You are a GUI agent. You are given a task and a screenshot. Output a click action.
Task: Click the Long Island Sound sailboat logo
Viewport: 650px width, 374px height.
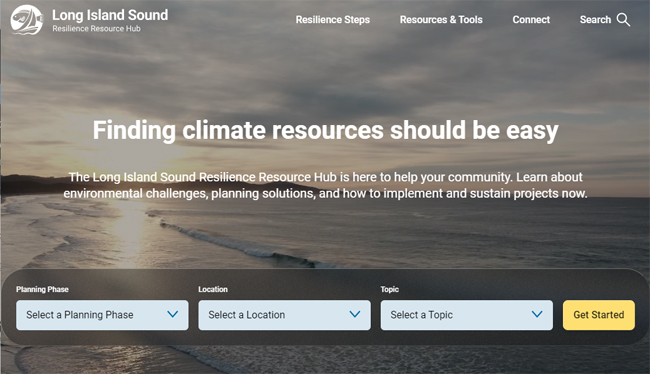coord(27,20)
